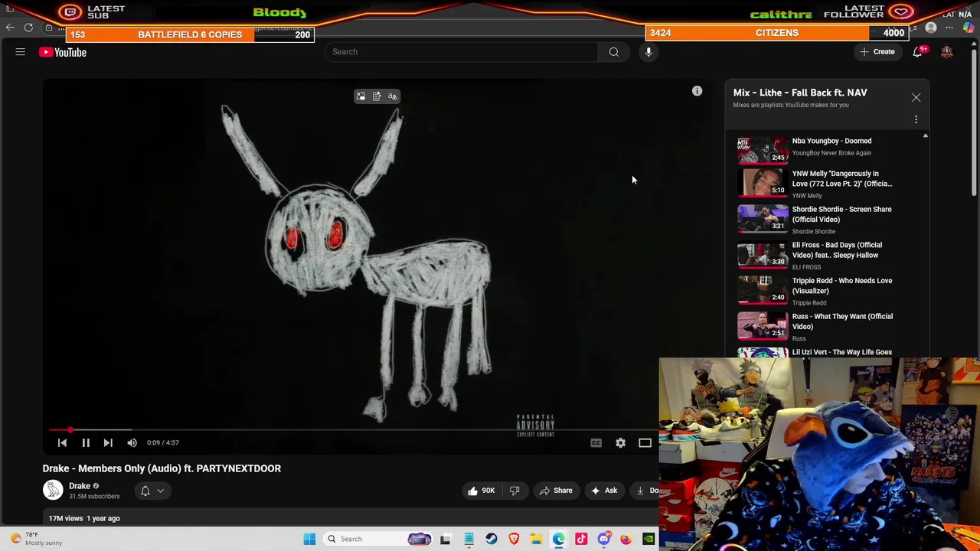The height and width of the screenshot is (551, 980).
Task: Skip to the next video
Action: 108,442
